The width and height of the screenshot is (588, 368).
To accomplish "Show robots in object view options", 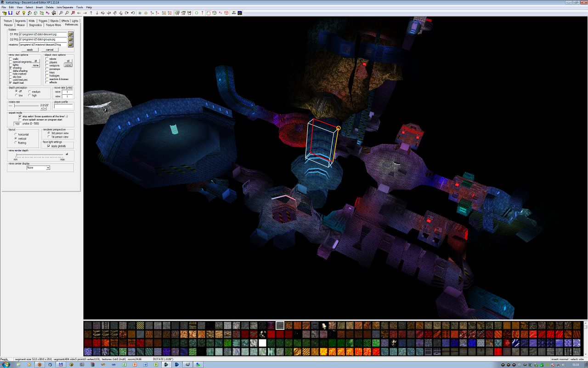I will [x=47, y=59].
